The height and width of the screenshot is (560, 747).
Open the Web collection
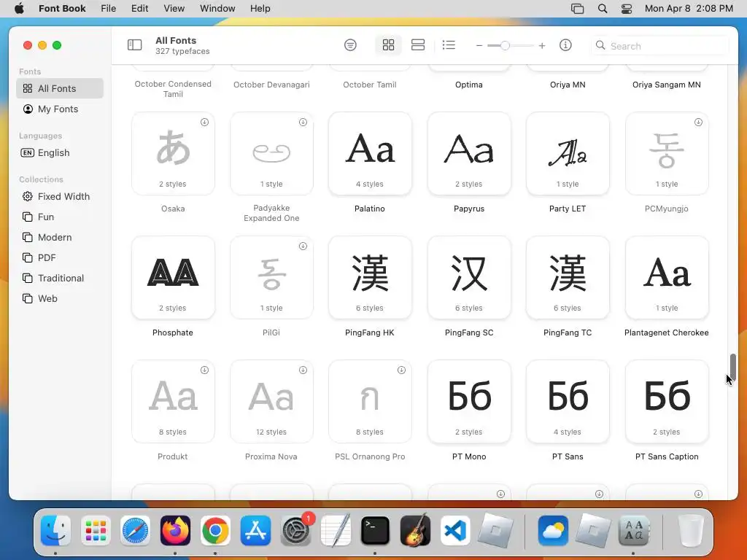[60, 299]
